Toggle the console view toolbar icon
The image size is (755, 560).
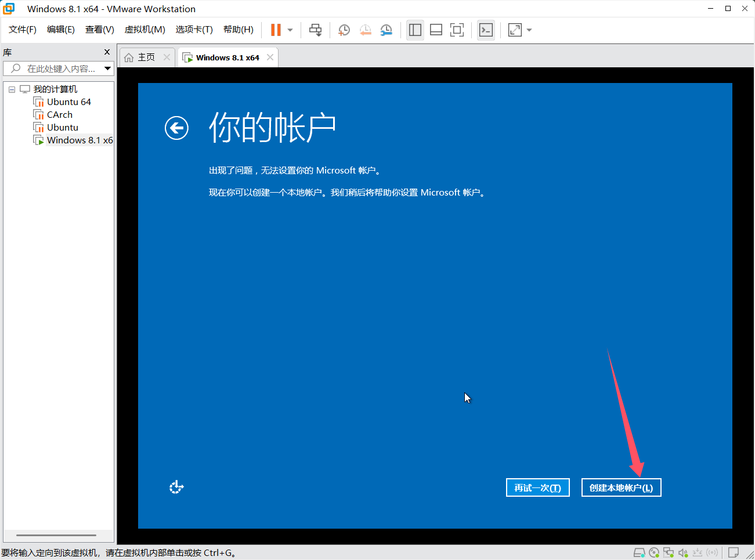pos(486,30)
